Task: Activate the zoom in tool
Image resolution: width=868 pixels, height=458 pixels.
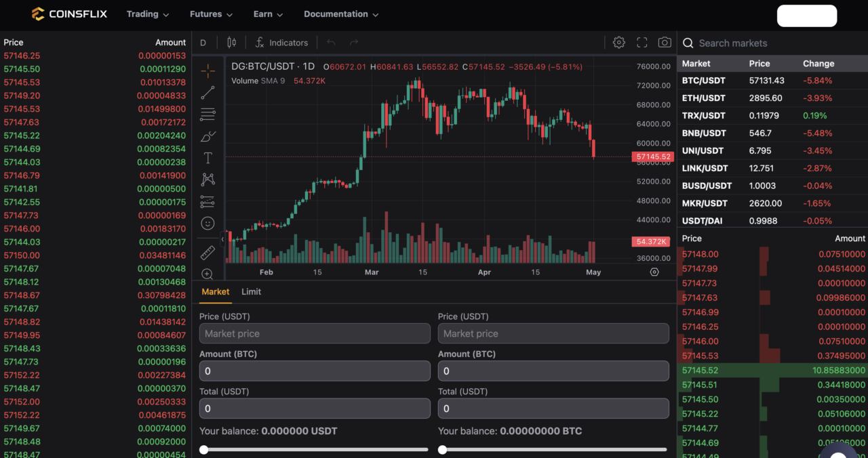Action: point(208,274)
